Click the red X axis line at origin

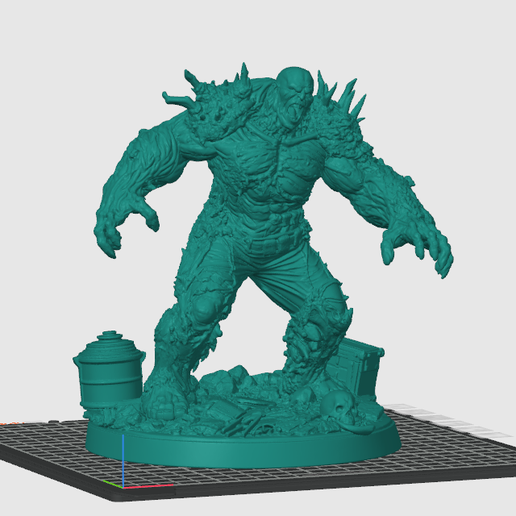(148, 486)
